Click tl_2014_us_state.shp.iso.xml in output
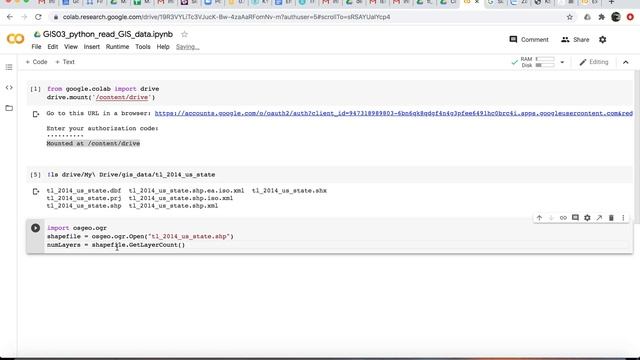The height and width of the screenshot is (360, 640). (181, 198)
